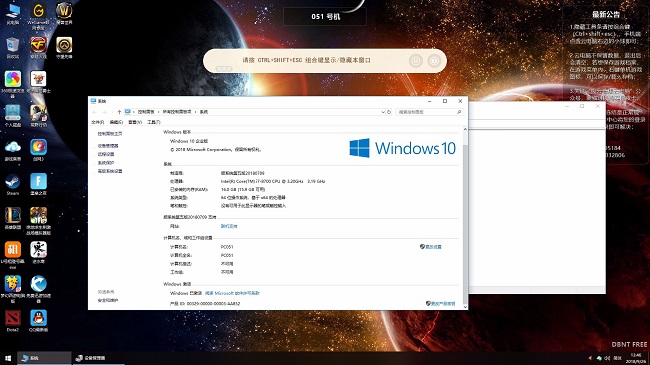The image size is (650, 365).
Task: Open Remote settings sidebar link
Action: point(106,154)
